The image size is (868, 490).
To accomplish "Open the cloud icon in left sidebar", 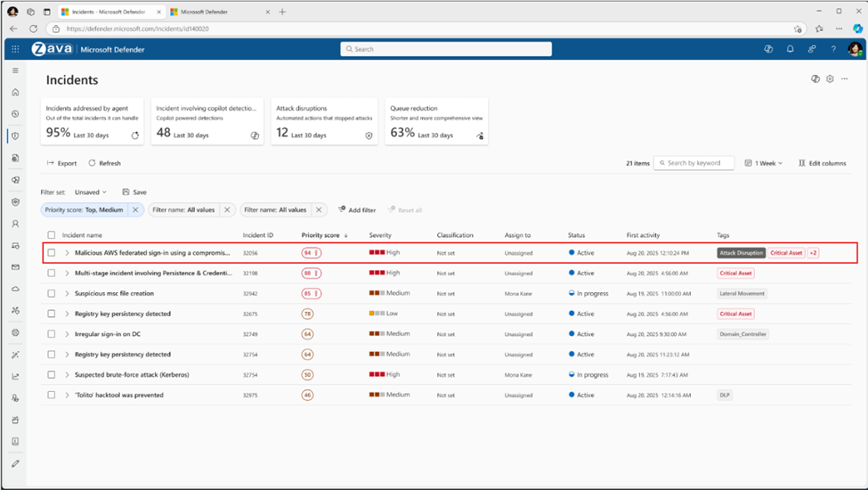I will pos(15,289).
